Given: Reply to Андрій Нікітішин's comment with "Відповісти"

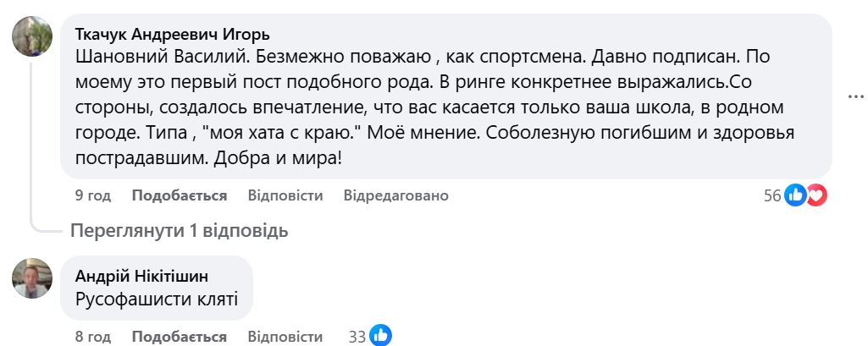Looking at the screenshot, I should pos(285,336).
